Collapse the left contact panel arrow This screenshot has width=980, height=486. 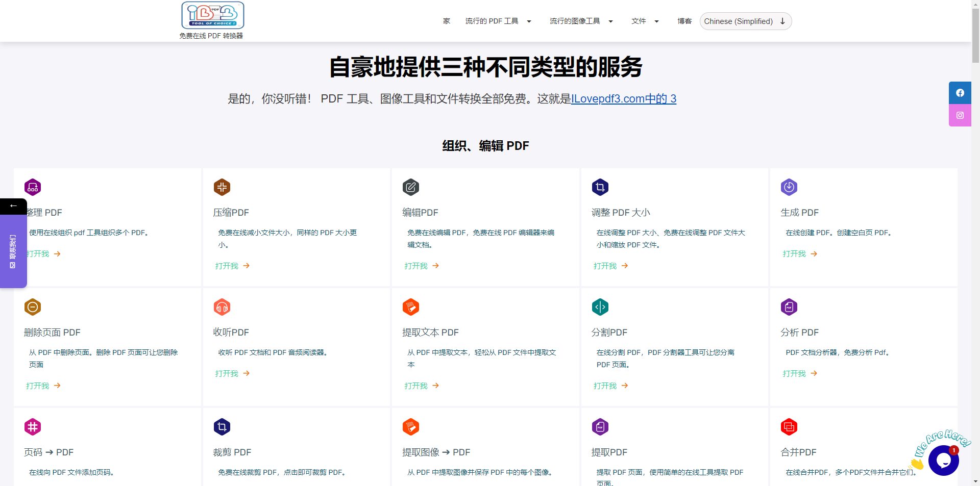[x=13, y=206]
